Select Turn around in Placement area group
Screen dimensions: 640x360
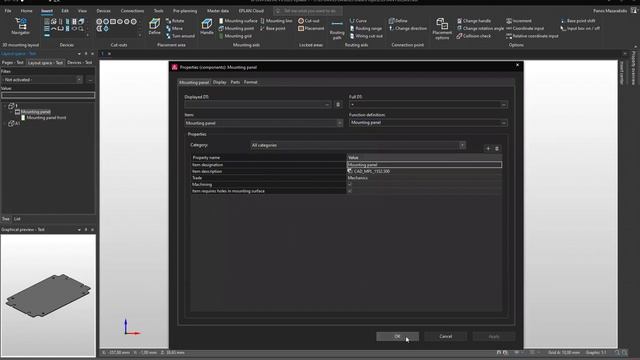180,36
